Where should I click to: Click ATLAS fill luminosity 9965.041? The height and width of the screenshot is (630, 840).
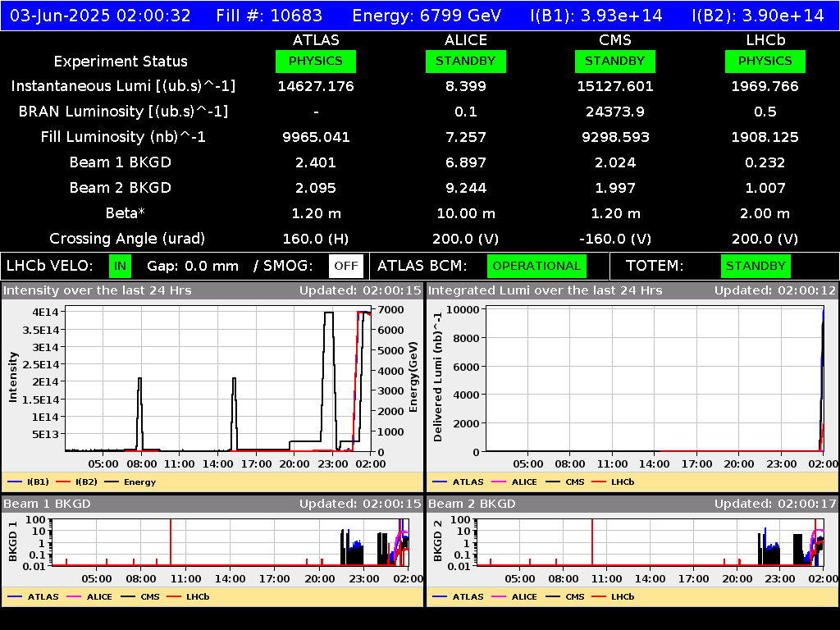[x=316, y=137]
